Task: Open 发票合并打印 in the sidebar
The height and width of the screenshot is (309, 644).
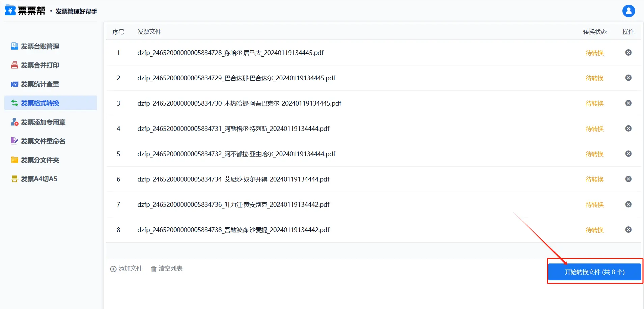Action: 40,65
